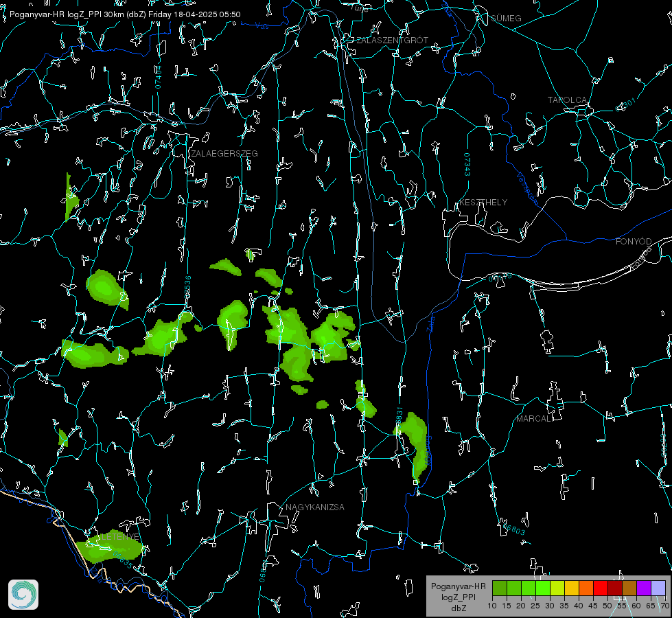Select the 60–65 dBZ purple legend swatch
This screenshot has height=618, width=672.
tap(644, 588)
